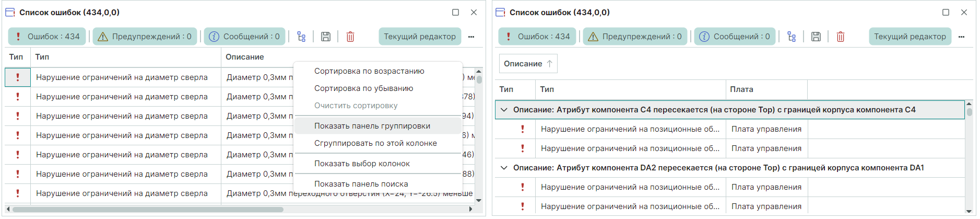The width and height of the screenshot is (980, 219).
Task: Toggle errors filter in left window
Action: [47, 37]
